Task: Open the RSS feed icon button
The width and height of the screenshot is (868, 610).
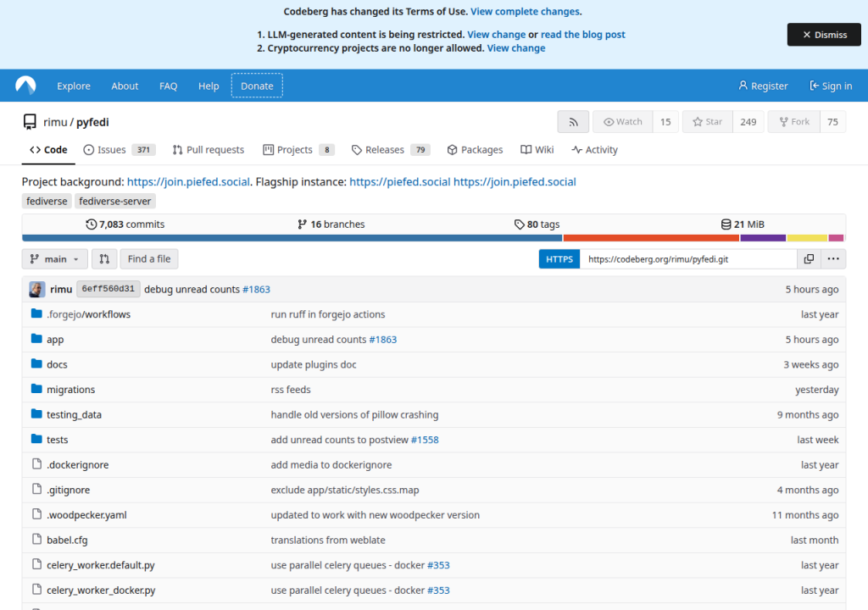Action: [x=573, y=122]
